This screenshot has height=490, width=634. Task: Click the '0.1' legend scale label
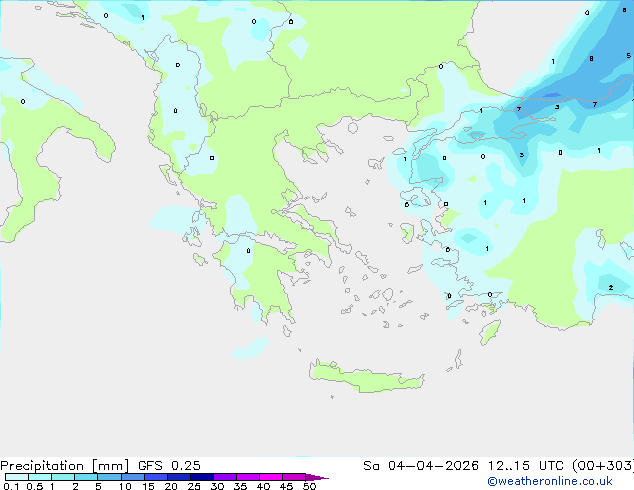11,486
